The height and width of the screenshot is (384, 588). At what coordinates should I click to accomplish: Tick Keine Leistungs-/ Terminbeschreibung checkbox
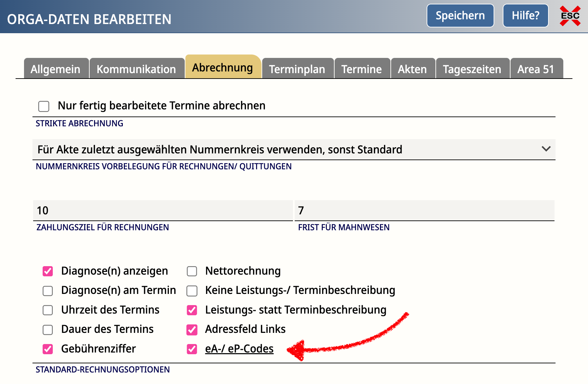[192, 291]
